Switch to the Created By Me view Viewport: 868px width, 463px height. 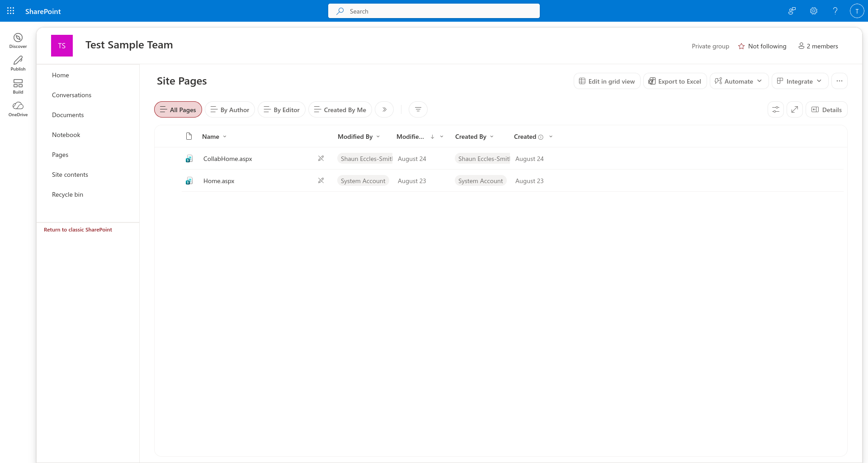click(x=340, y=109)
